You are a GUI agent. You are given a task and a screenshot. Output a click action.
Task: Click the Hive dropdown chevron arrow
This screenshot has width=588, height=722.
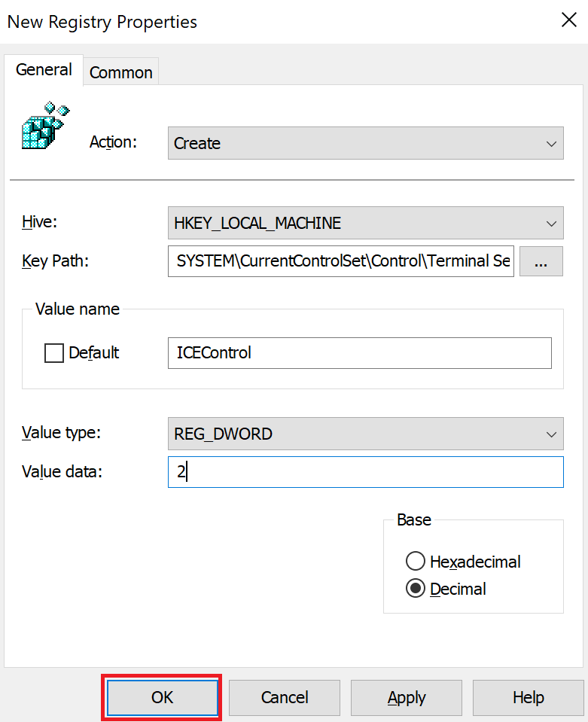551,224
